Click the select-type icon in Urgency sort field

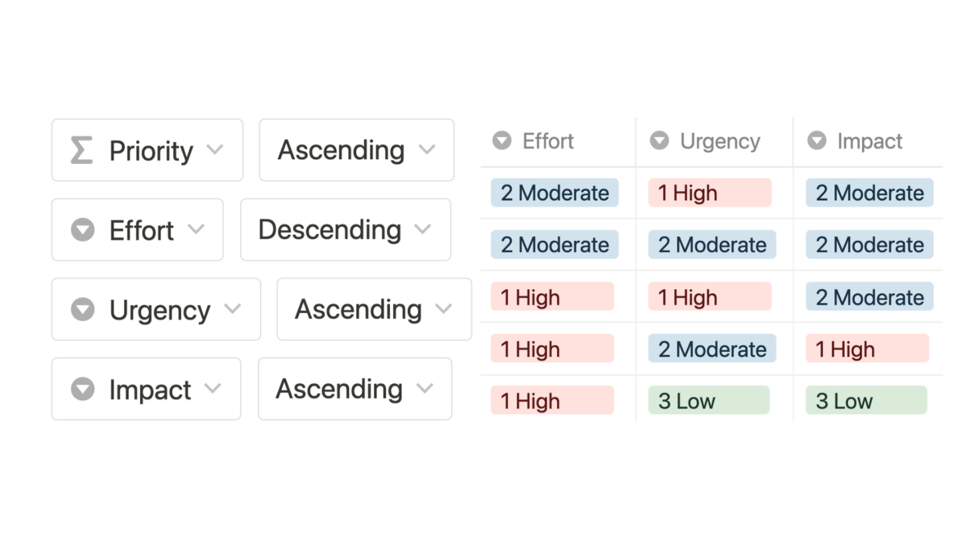point(83,310)
